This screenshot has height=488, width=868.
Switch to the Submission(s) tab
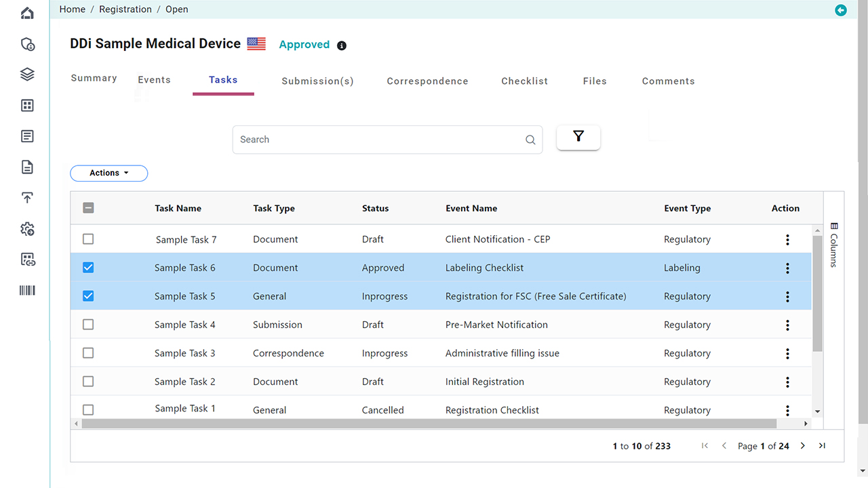tap(317, 81)
